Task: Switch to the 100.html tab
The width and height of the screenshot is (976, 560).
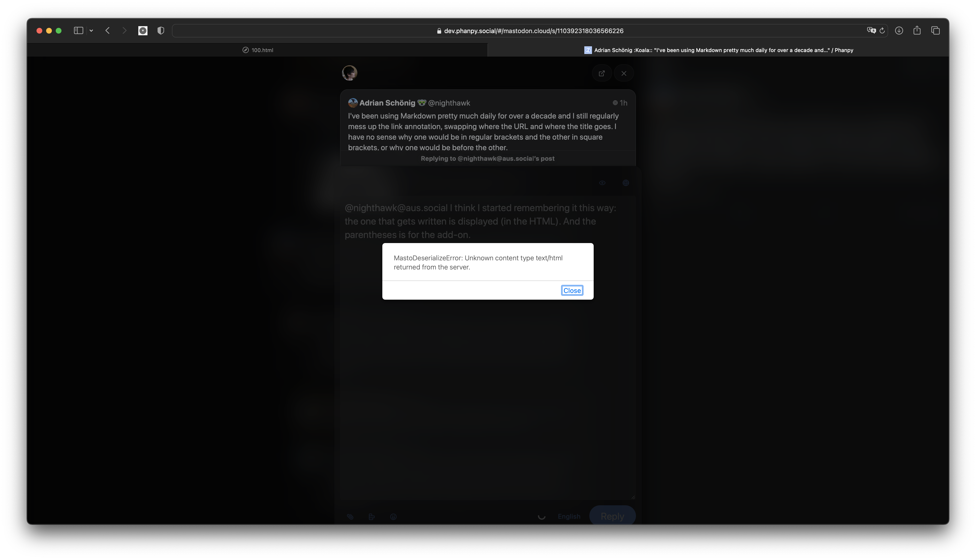Action: (x=257, y=50)
